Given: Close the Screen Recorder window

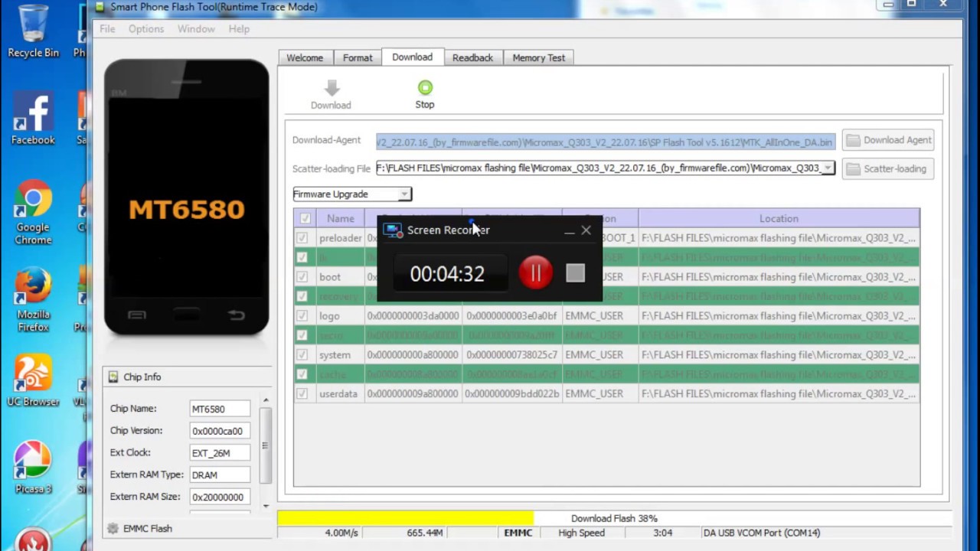Looking at the screenshot, I should tap(586, 230).
